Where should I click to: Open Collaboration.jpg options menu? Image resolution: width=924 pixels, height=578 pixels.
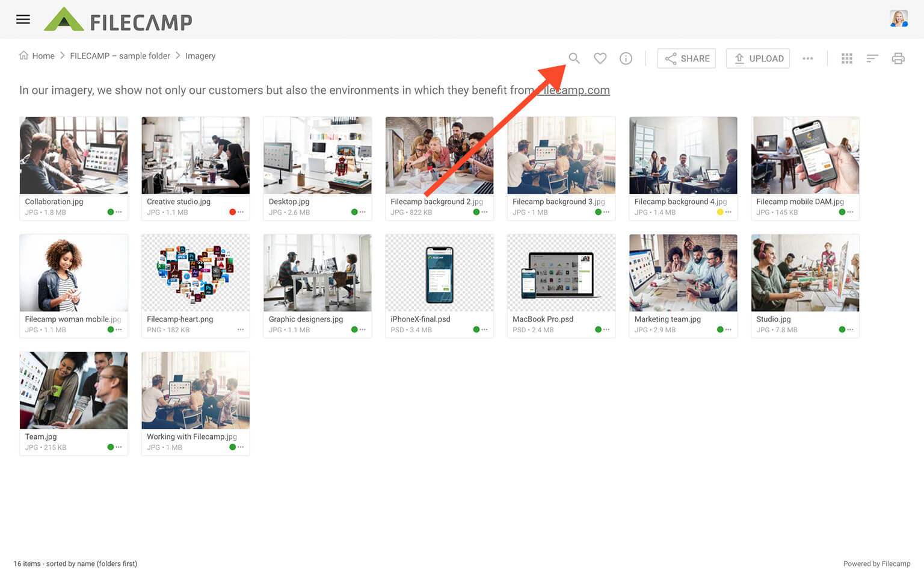coord(119,212)
